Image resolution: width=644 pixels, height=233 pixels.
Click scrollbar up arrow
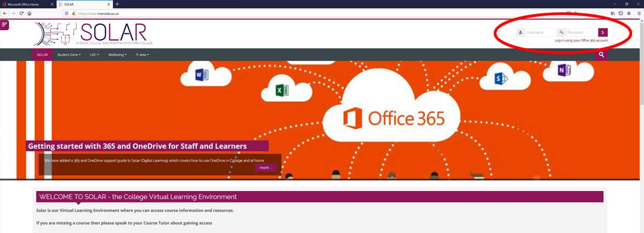pyautogui.click(x=641, y=21)
